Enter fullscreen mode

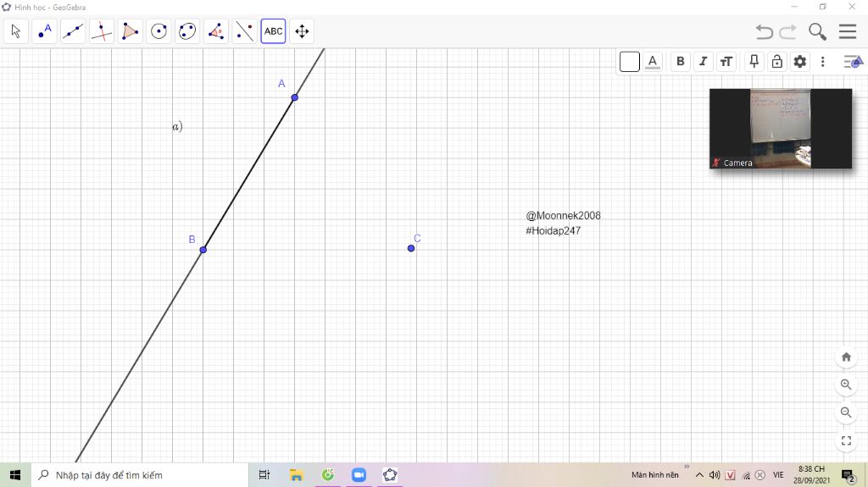846,440
